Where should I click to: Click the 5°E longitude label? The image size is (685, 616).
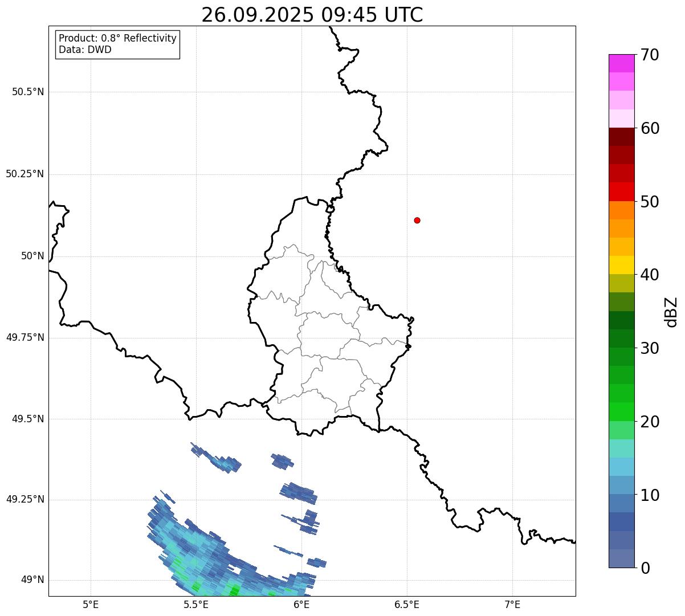click(x=91, y=604)
